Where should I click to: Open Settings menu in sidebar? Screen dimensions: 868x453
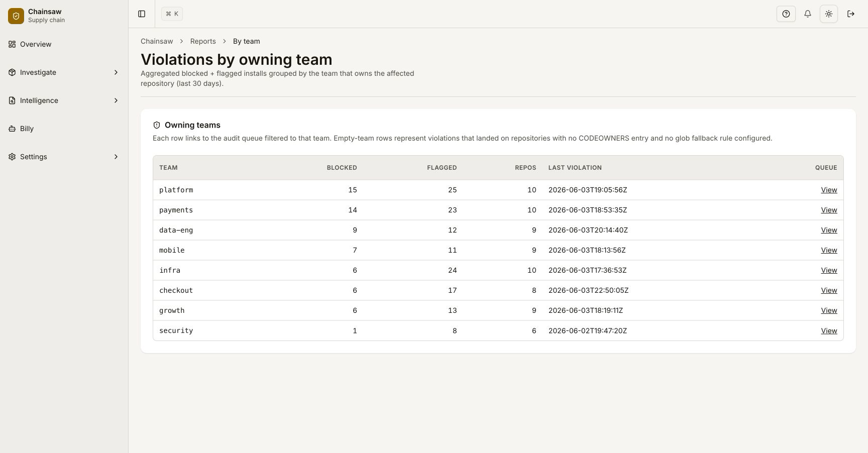(64, 157)
